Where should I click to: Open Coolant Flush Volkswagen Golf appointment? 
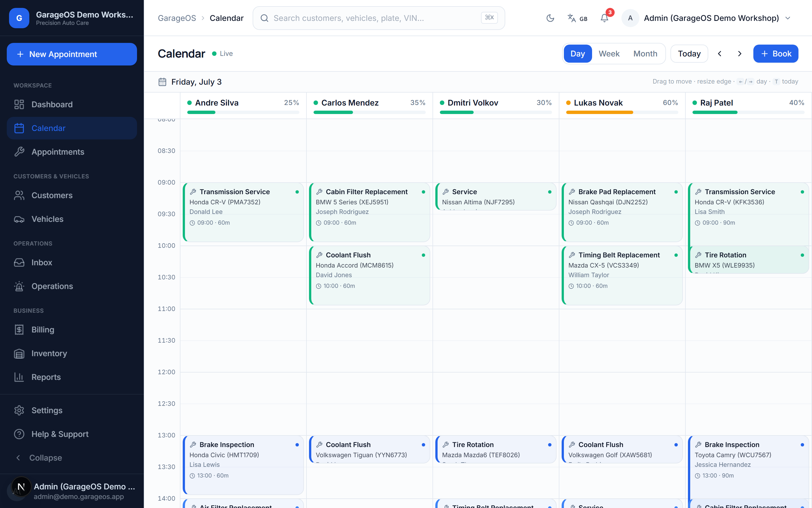(x=622, y=449)
